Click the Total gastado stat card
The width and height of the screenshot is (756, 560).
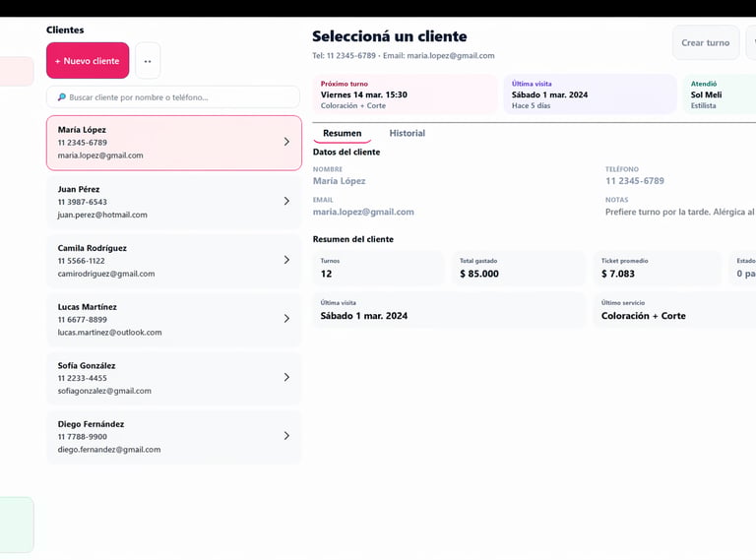[x=518, y=268]
